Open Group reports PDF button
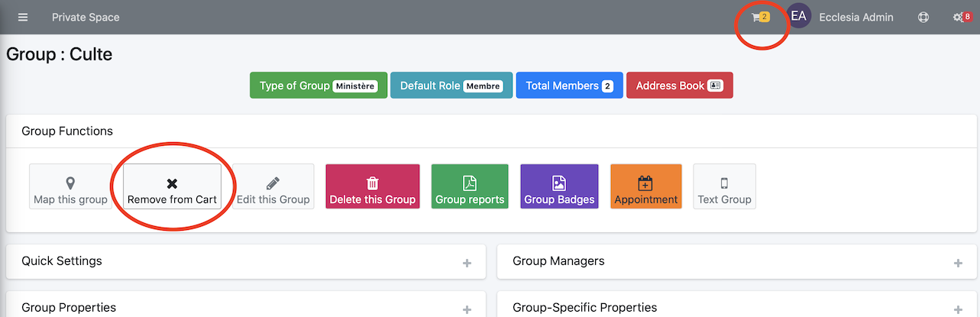 (470, 186)
